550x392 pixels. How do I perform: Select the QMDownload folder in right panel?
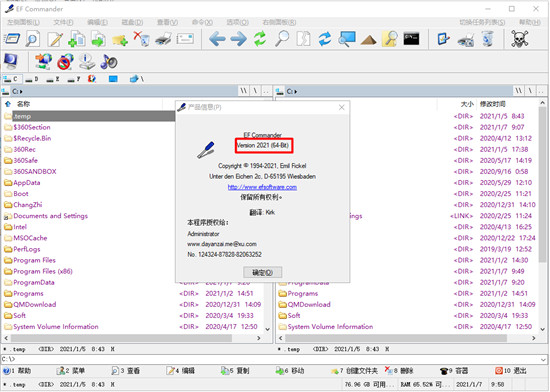[x=309, y=305]
